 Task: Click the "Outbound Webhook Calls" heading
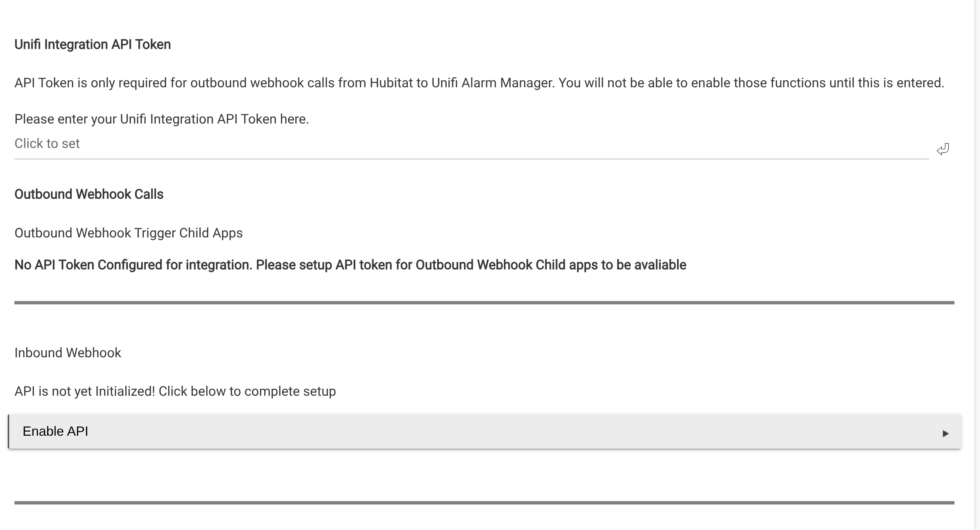pos(89,194)
